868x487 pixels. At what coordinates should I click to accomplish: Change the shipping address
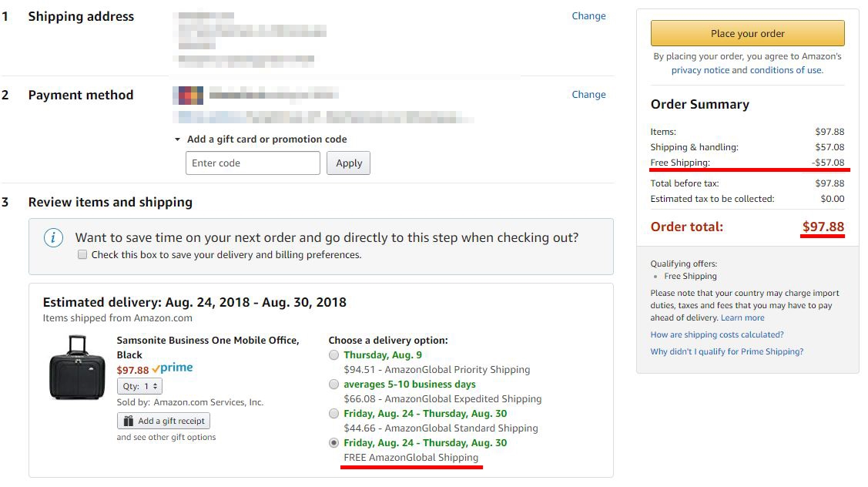click(x=588, y=16)
